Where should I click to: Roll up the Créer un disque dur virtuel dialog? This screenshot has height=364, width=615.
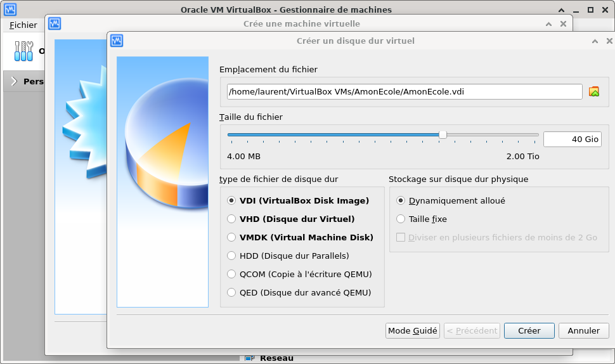595,41
